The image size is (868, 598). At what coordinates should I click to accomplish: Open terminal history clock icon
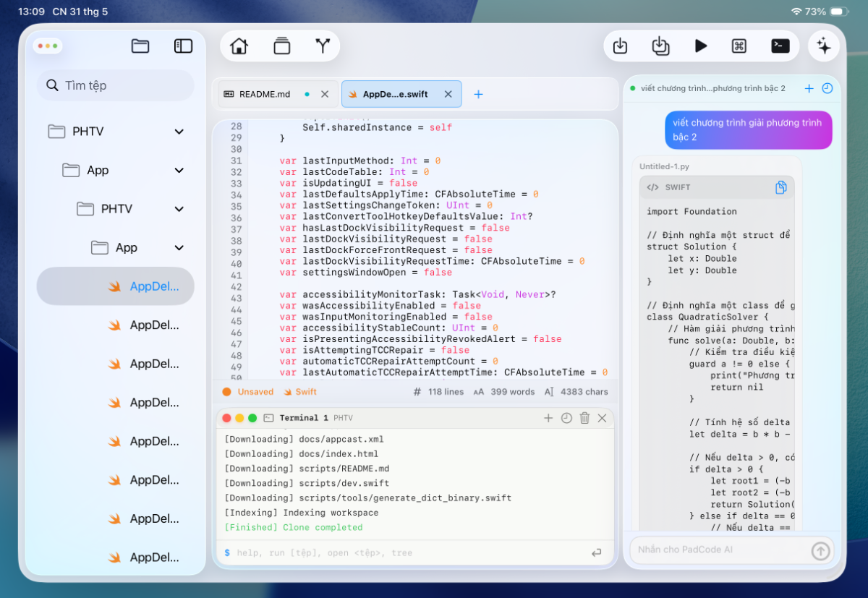pyautogui.click(x=566, y=418)
